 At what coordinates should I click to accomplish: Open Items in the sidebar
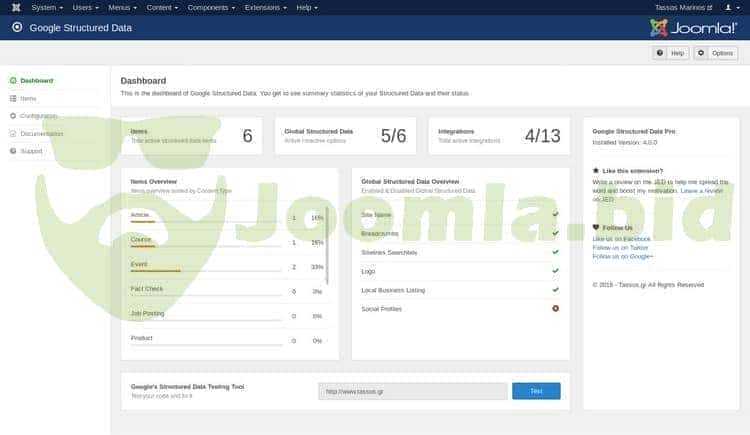[28, 99]
